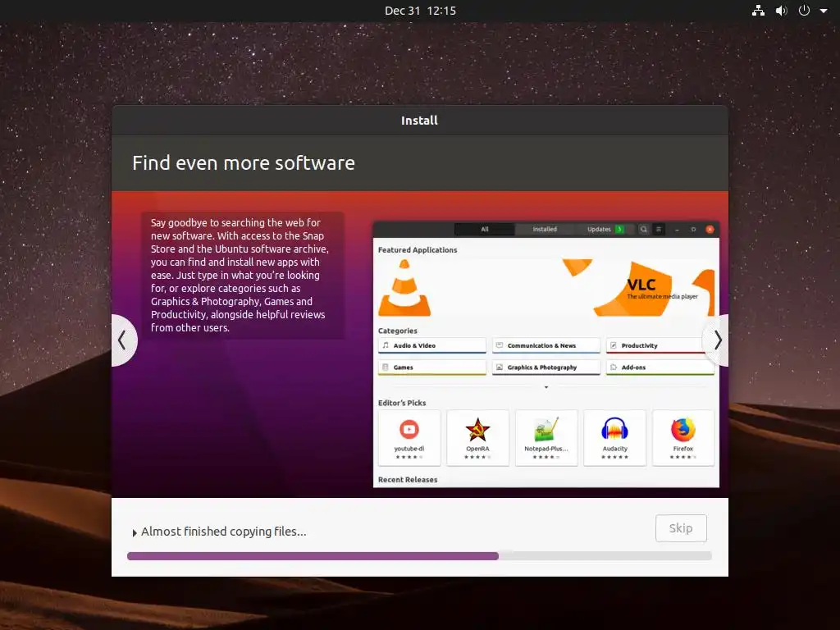Click the Audacity headphones icon
This screenshot has width=840, height=630.
tap(614, 429)
